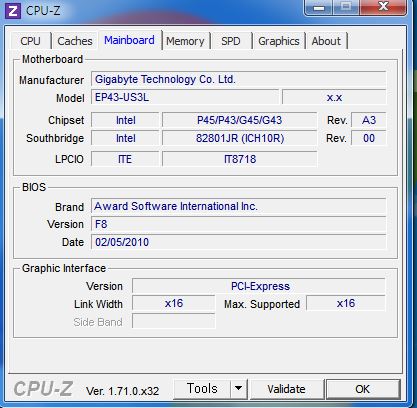
Task: Click the Southbridge 82801JR (ICH10R) field
Action: pyautogui.click(x=239, y=138)
